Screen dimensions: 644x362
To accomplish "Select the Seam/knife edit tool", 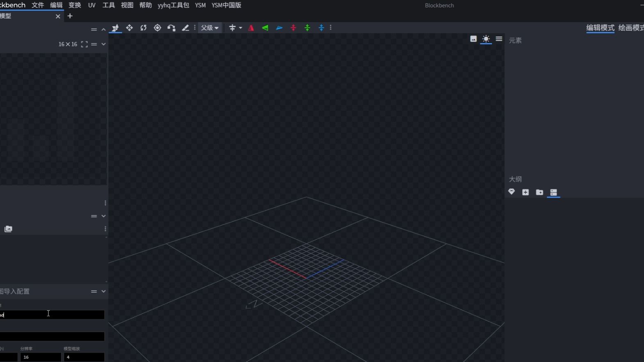I will point(185,28).
